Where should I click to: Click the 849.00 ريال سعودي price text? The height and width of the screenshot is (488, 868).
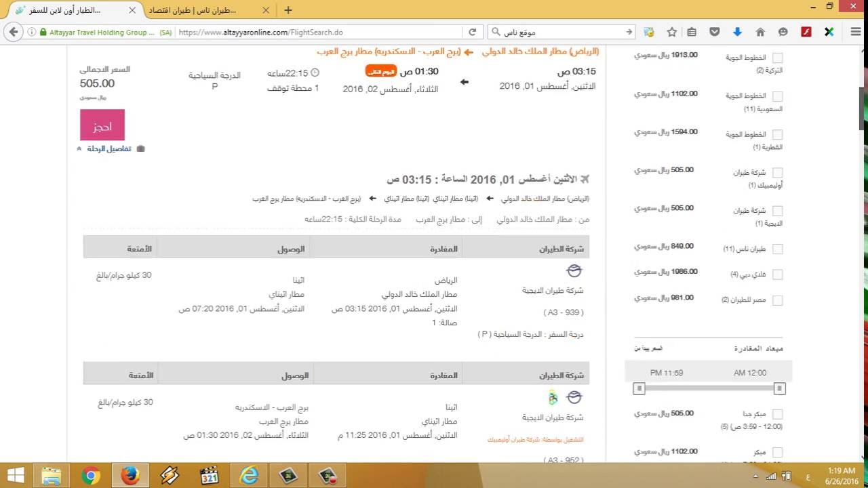[x=665, y=246]
